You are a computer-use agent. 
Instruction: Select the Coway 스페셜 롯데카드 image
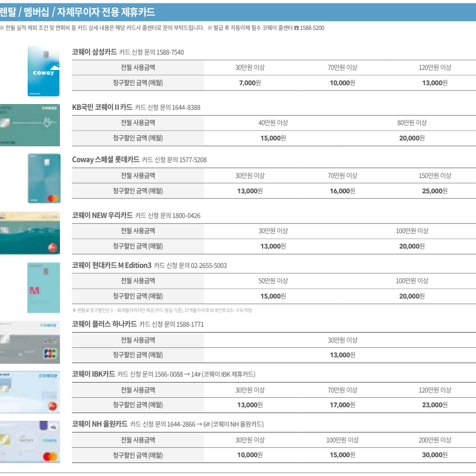44,178
